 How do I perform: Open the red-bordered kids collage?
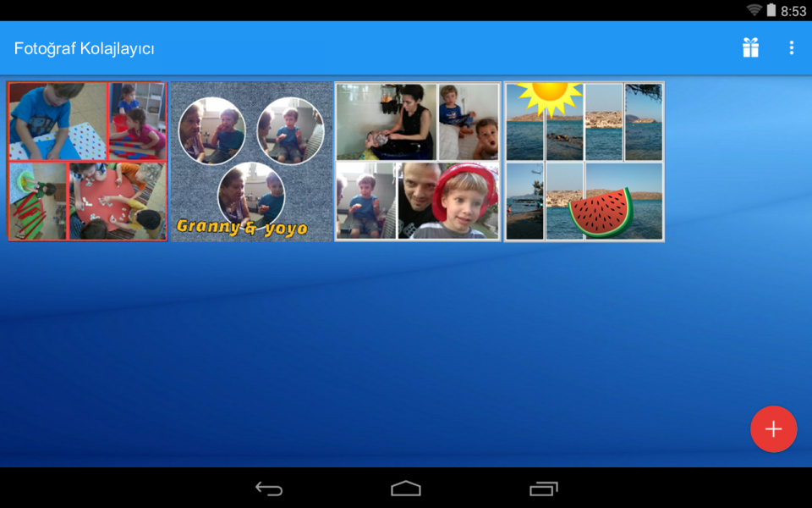(x=87, y=161)
